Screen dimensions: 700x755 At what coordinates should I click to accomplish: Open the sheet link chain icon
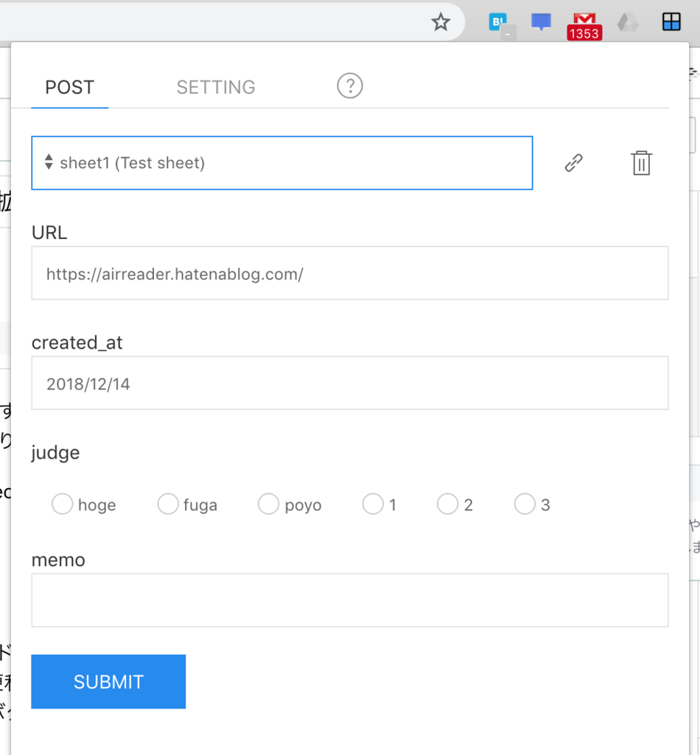point(573,163)
